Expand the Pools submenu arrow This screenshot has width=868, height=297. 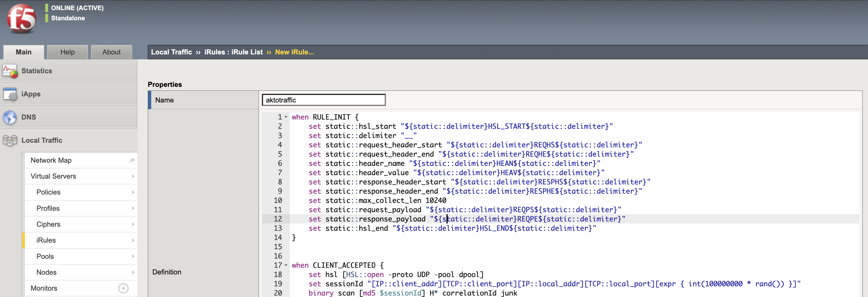point(133,256)
